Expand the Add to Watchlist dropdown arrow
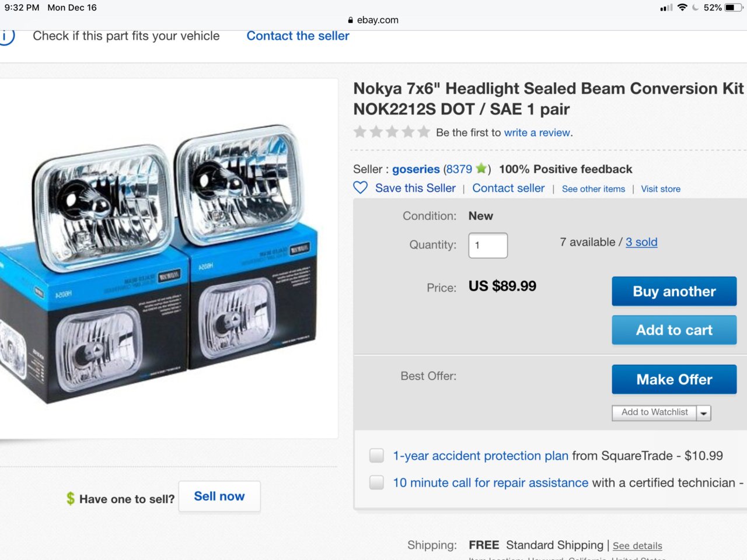747x560 pixels. pos(704,413)
